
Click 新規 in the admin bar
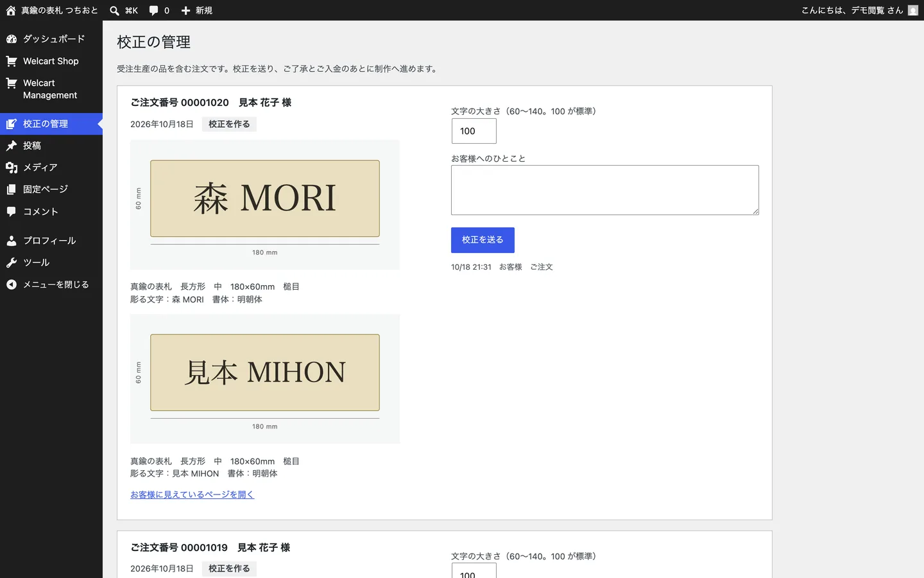point(204,10)
